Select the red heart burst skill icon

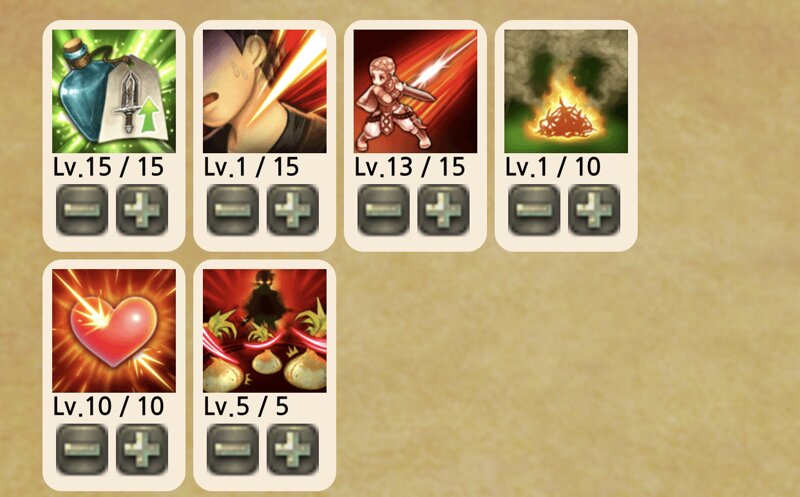(x=114, y=331)
